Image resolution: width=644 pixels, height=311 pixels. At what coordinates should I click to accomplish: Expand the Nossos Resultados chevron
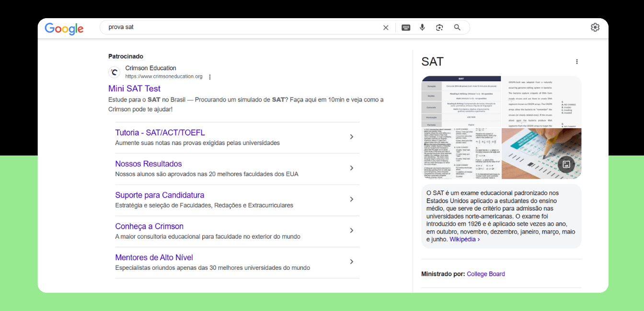point(351,168)
